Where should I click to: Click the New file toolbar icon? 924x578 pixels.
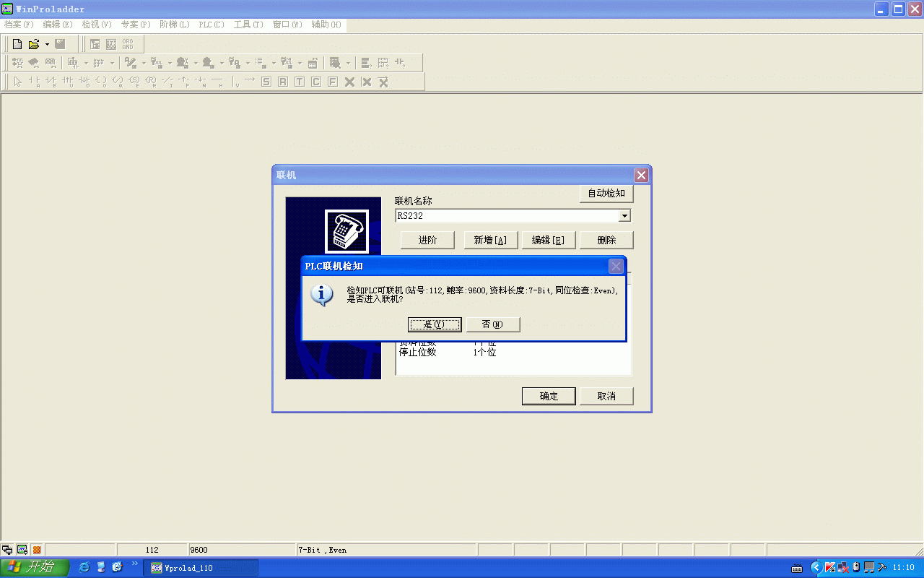point(17,44)
